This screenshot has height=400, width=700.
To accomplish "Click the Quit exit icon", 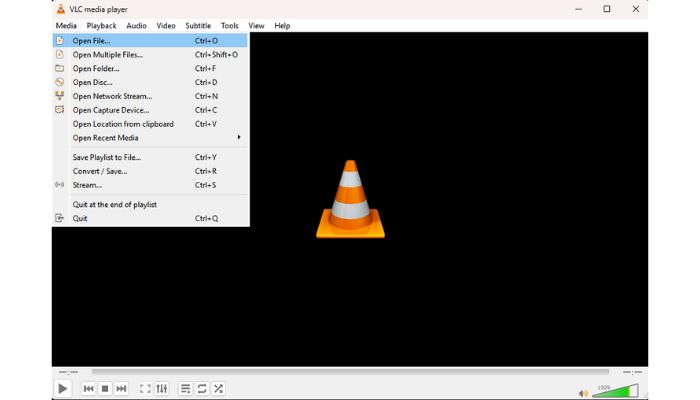I will (x=59, y=218).
